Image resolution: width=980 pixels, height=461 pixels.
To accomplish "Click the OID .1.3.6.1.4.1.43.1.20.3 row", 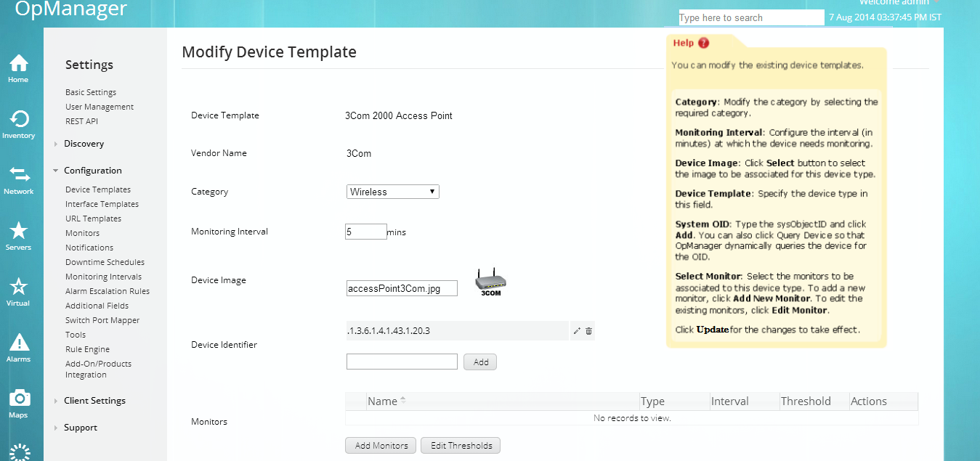I will click(x=456, y=331).
